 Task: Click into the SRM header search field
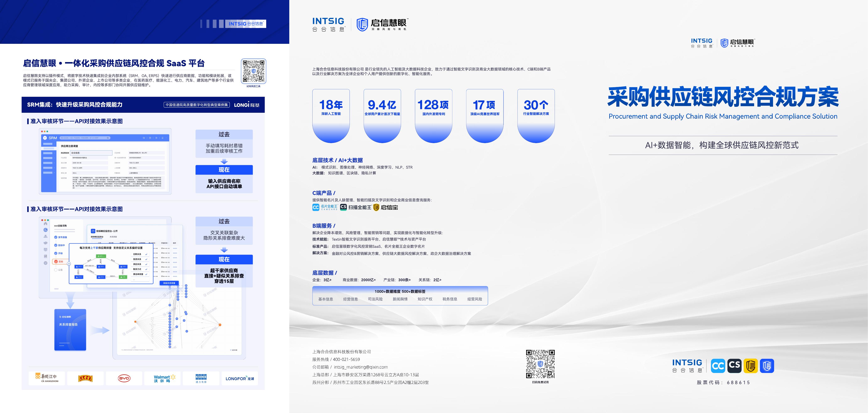pos(85,138)
